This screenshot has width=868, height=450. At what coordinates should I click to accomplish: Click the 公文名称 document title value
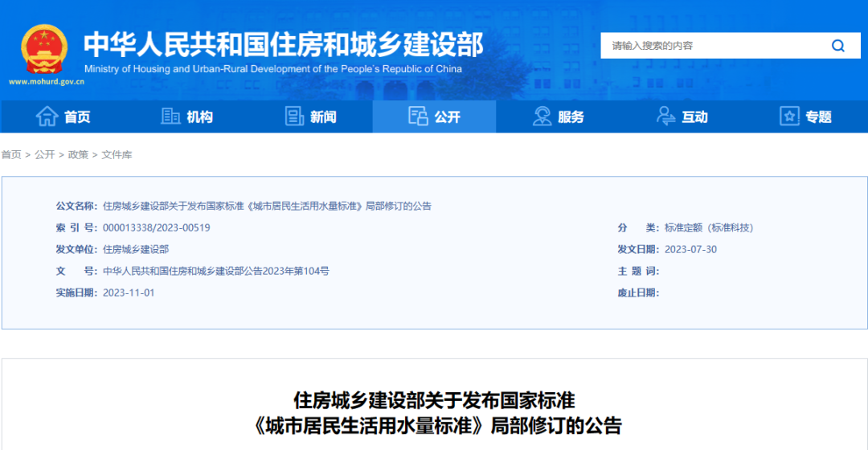(267, 206)
